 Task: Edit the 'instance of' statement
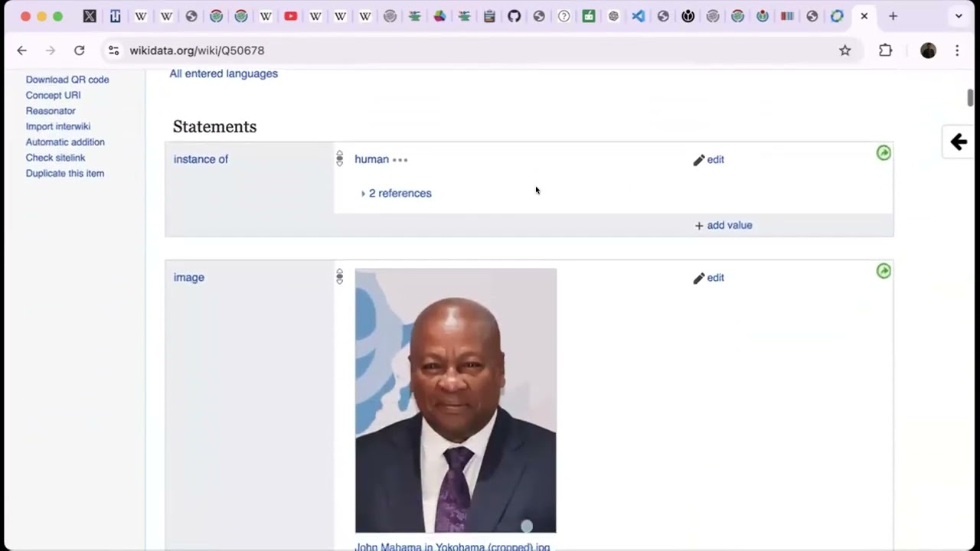coord(709,160)
